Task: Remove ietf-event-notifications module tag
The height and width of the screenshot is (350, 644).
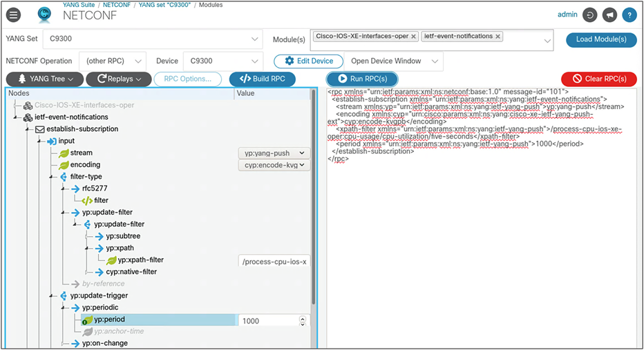Action: (x=498, y=37)
